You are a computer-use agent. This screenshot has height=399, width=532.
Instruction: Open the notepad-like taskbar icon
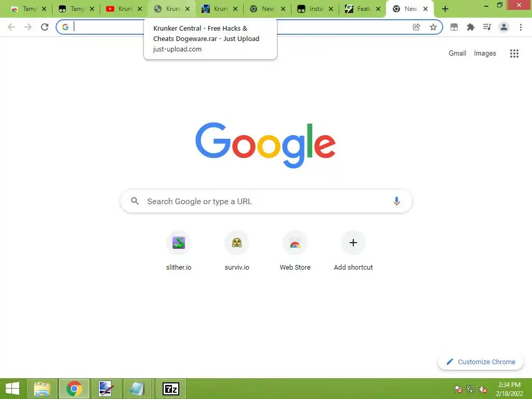click(137, 389)
